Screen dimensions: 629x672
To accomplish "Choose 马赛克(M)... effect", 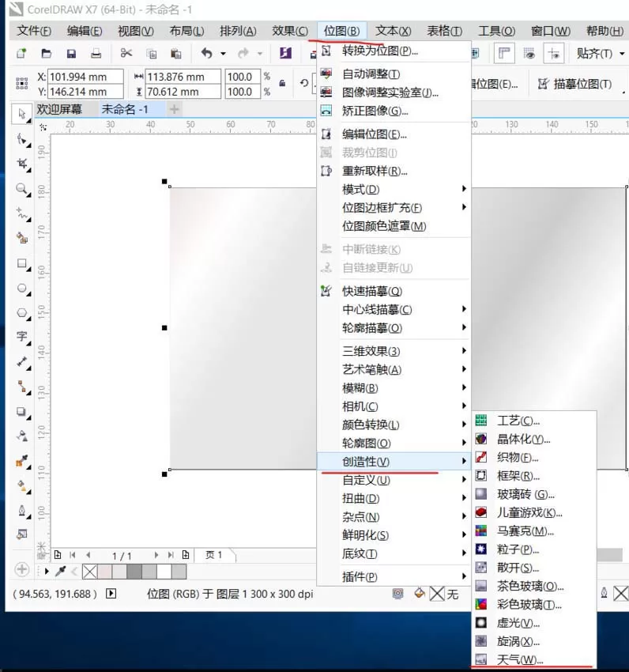I will [535, 531].
